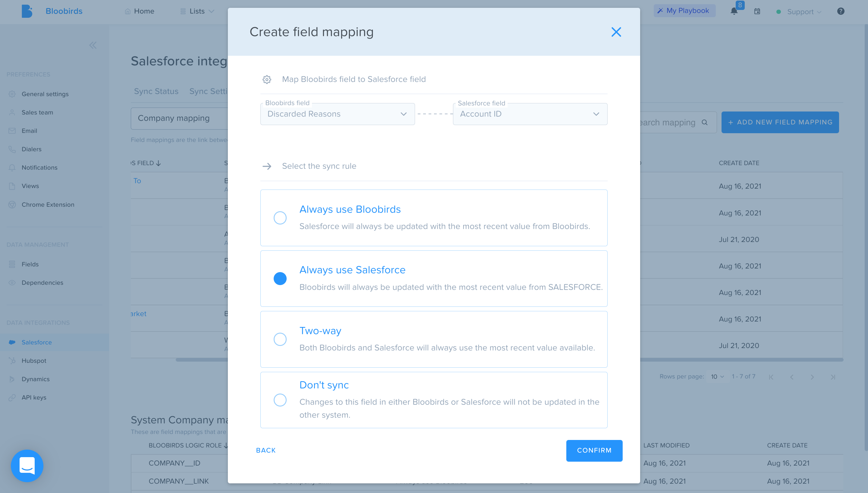This screenshot has width=868, height=493.
Task: Click the Dynamics logo icon
Action: [x=12, y=379]
